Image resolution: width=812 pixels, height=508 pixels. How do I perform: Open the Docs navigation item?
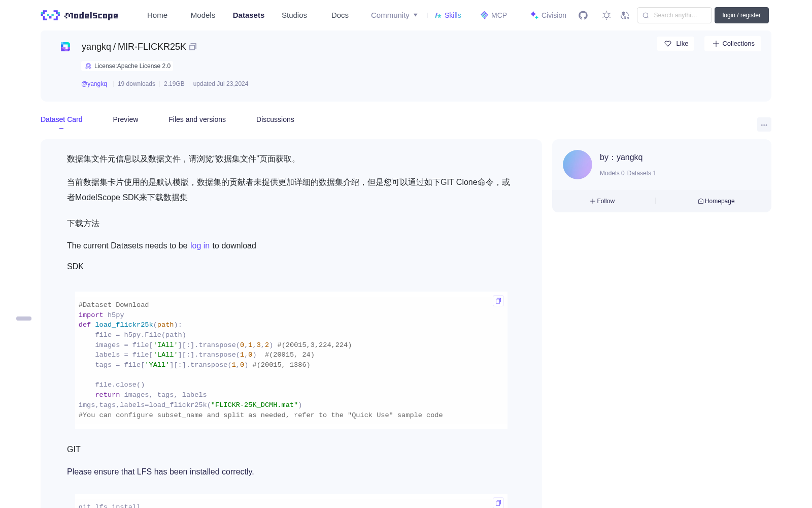coord(340,15)
